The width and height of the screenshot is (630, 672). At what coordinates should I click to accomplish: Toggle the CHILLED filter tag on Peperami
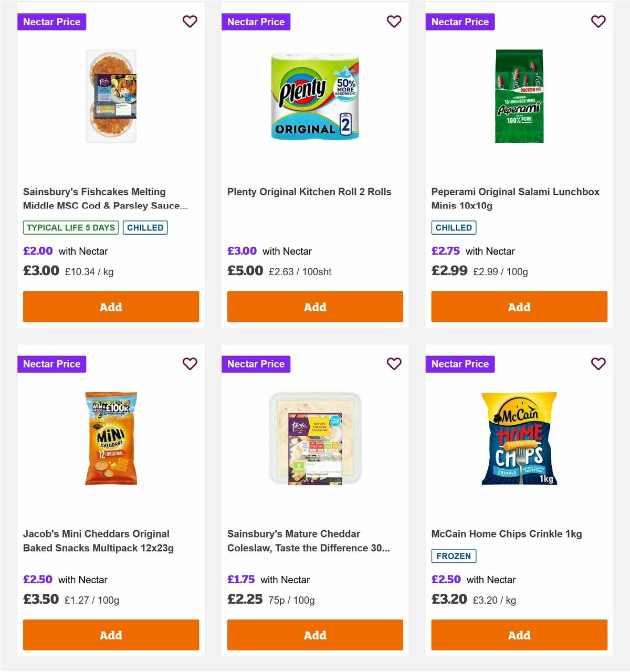(x=454, y=227)
